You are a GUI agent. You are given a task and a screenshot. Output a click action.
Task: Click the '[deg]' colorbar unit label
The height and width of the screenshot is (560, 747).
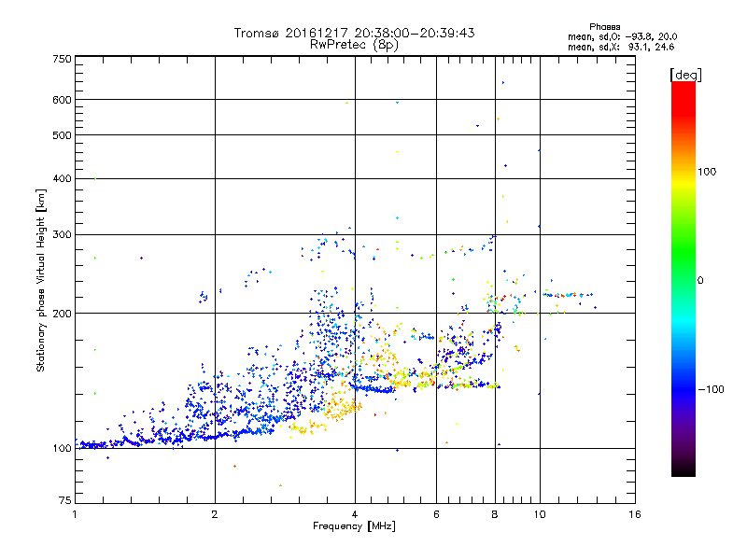pos(685,75)
